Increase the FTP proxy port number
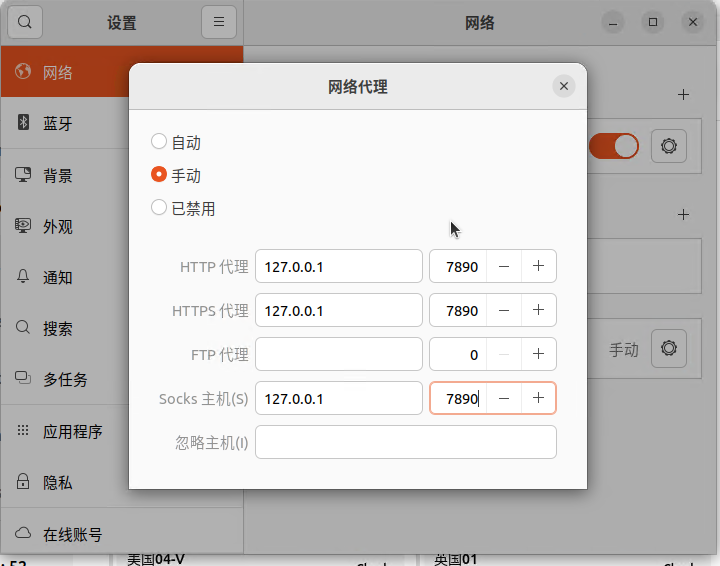 point(538,354)
